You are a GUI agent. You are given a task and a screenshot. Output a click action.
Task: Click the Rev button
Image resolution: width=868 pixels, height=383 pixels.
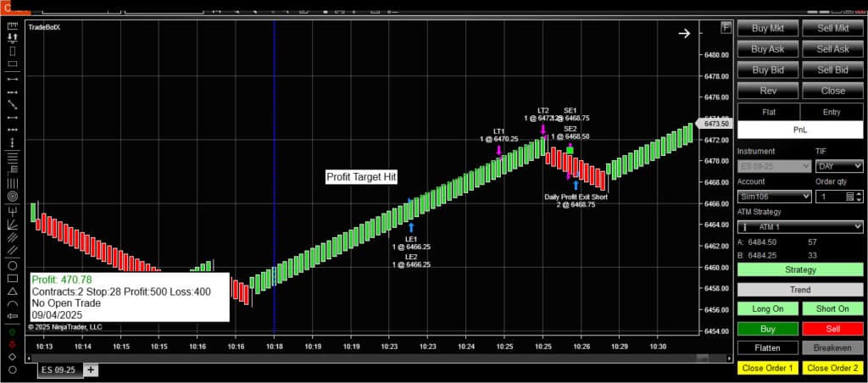768,90
